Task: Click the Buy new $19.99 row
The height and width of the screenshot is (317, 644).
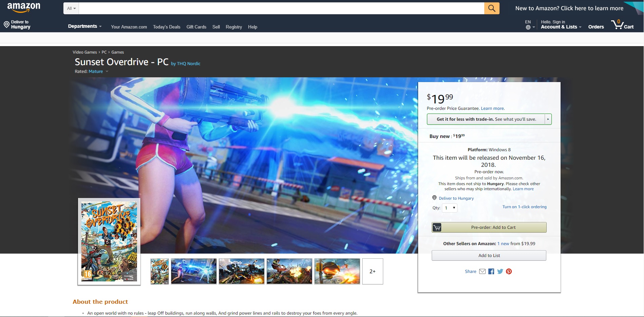Action: [489, 136]
